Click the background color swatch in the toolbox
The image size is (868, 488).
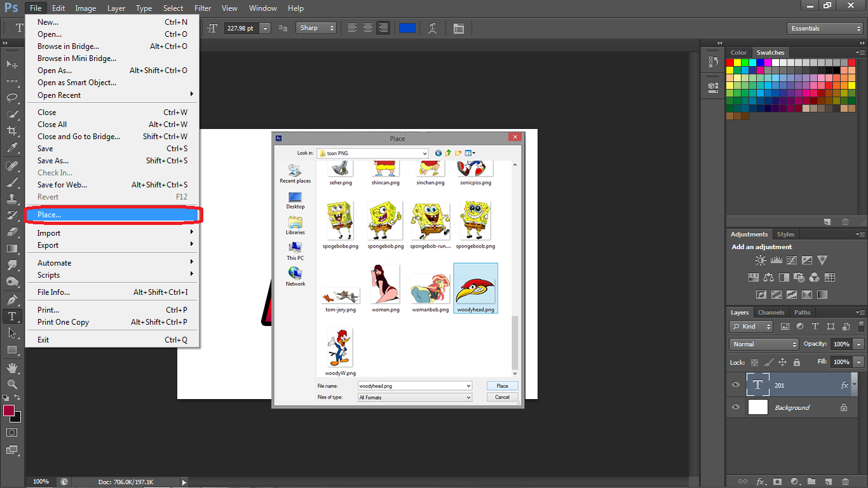click(x=17, y=419)
